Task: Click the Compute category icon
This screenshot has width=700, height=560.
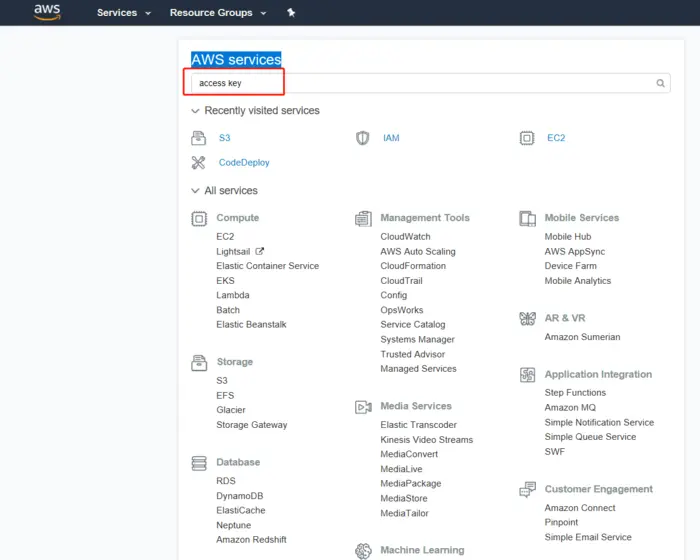Action: 198,218
